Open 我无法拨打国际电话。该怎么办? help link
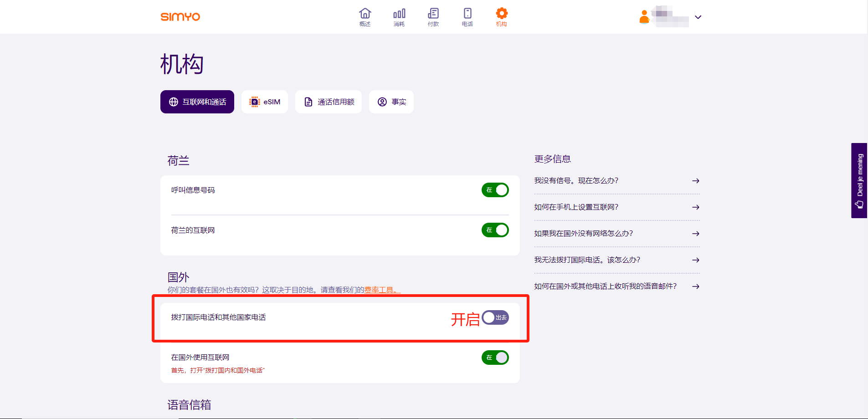This screenshot has width=868, height=419. pos(587,260)
